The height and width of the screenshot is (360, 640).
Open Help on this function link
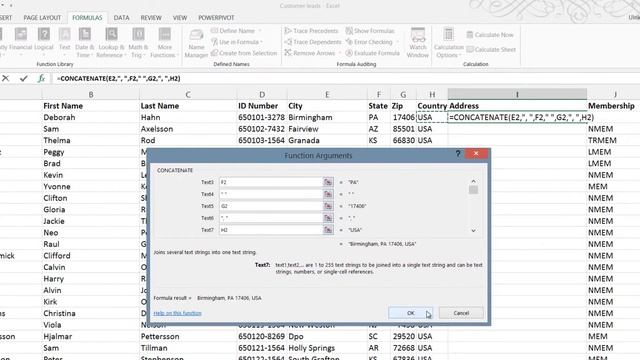pyautogui.click(x=178, y=313)
